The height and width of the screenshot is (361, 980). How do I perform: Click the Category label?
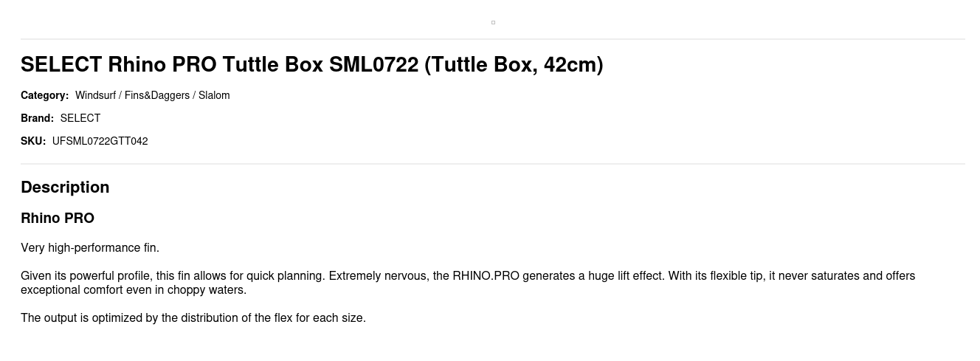click(x=44, y=95)
